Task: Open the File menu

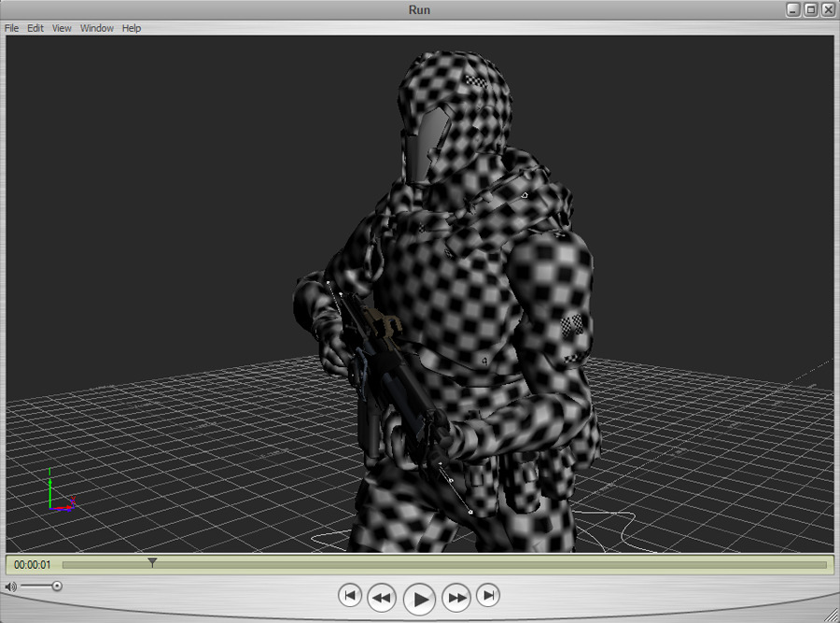Action: pos(11,28)
